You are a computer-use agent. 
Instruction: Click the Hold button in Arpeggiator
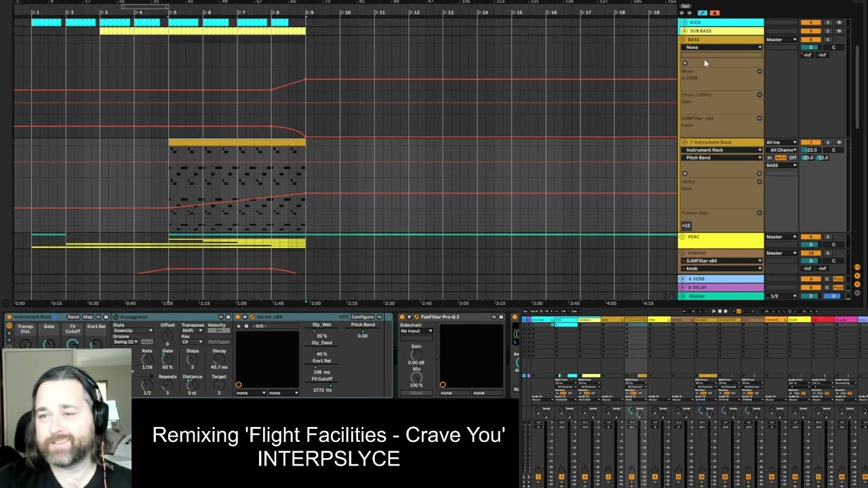147,342
